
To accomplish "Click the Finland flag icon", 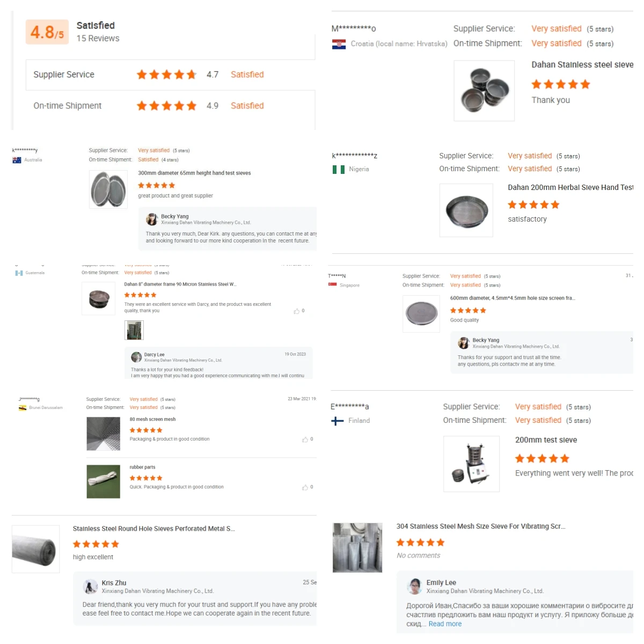I will coord(338,421).
